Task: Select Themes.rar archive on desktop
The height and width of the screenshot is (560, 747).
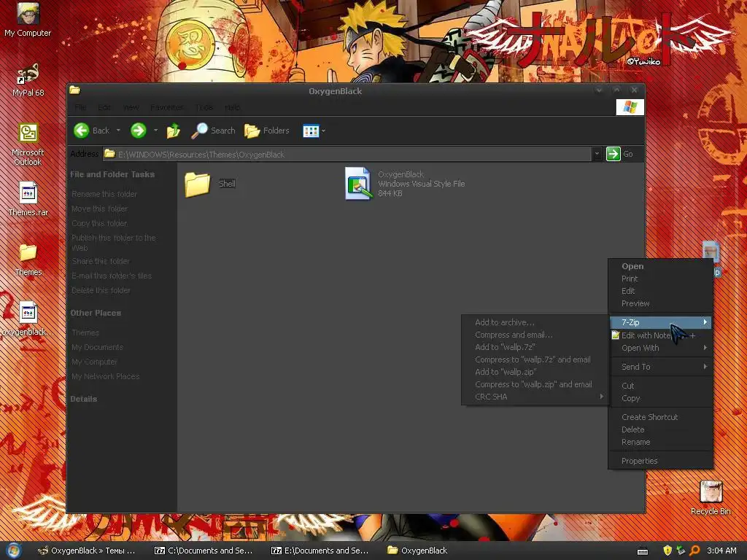Action: click(28, 199)
